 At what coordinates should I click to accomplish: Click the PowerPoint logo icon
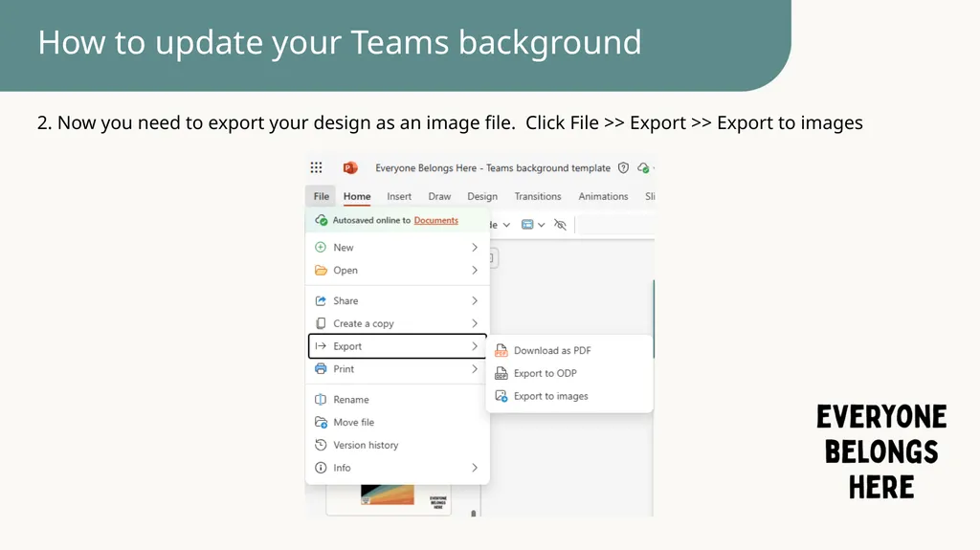point(350,167)
